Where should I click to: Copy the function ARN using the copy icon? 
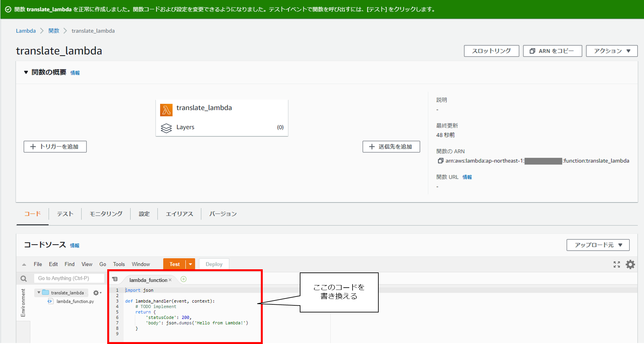pos(440,160)
